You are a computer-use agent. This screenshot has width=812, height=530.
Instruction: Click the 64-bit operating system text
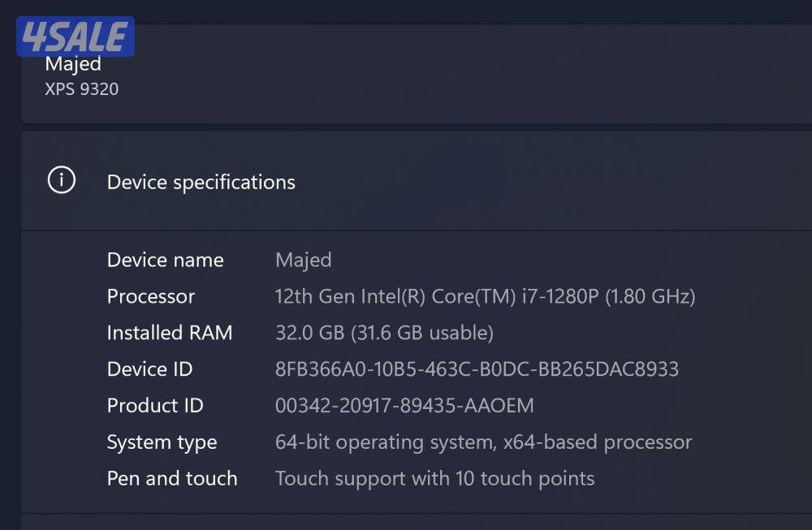(483, 442)
